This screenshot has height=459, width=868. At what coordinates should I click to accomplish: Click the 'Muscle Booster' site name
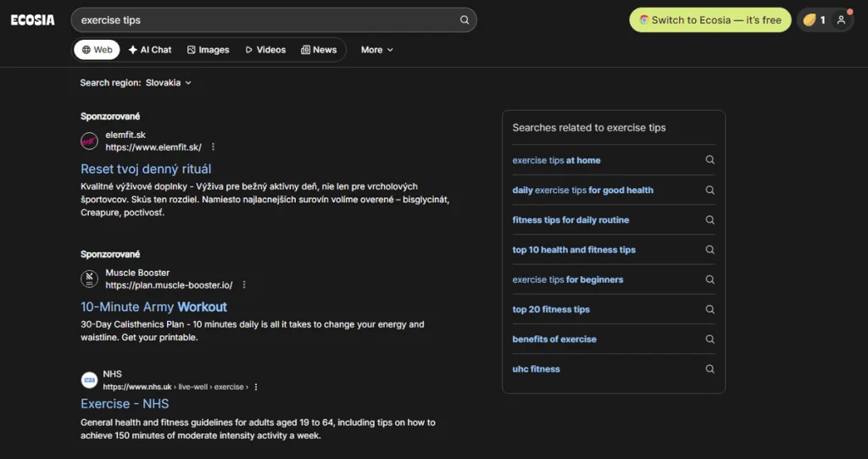pyautogui.click(x=137, y=273)
